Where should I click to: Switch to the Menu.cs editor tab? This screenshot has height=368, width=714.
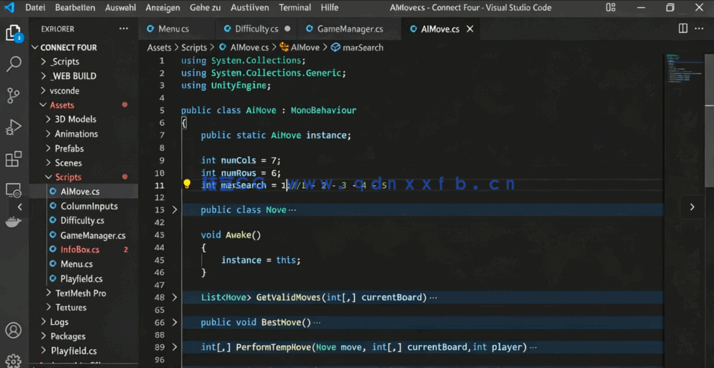tap(176, 29)
